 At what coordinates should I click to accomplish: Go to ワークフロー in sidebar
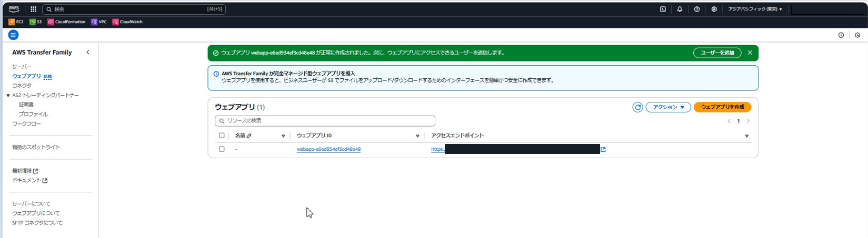point(26,123)
